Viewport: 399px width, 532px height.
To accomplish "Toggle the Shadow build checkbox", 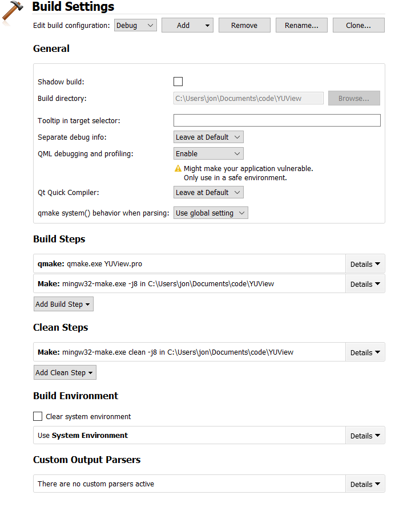I will 178,82.
